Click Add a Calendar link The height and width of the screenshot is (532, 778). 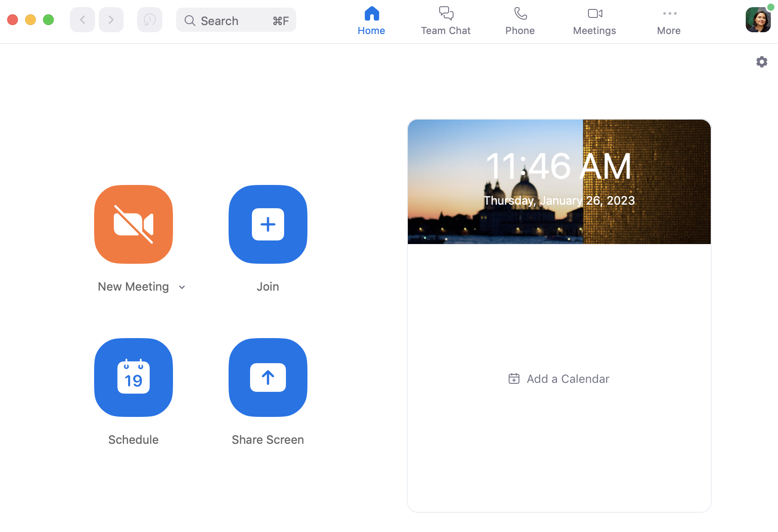pyautogui.click(x=559, y=379)
